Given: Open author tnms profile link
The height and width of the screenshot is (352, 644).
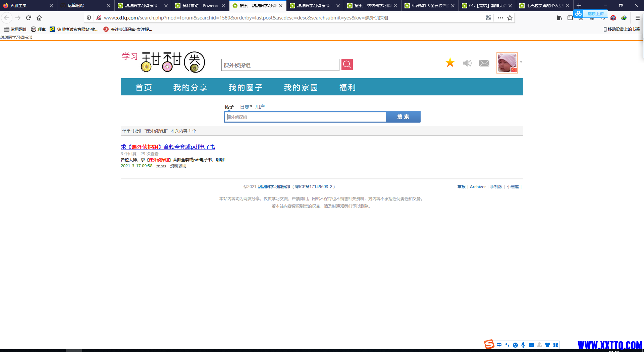Looking at the screenshot, I should pyautogui.click(x=161, y=166).
